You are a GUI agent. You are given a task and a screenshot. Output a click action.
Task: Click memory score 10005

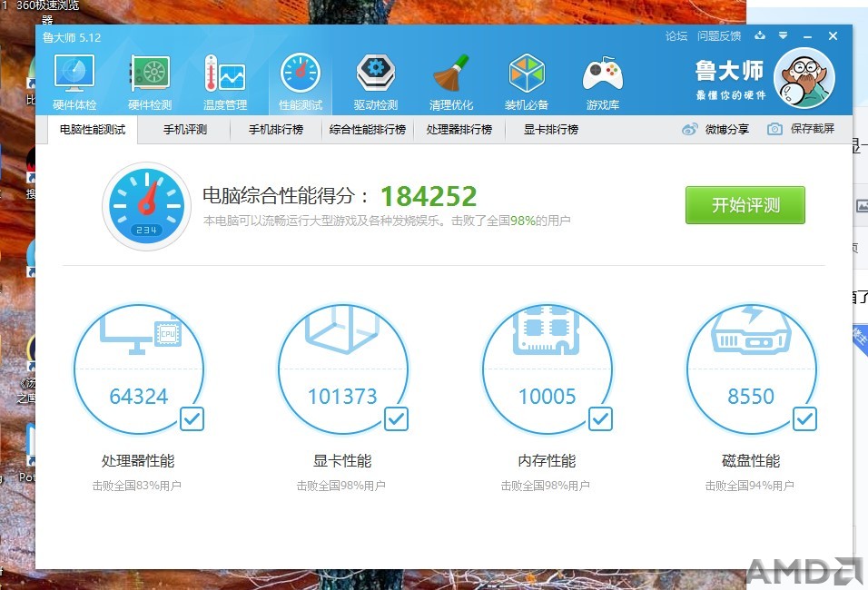click(x=547, y=397)
